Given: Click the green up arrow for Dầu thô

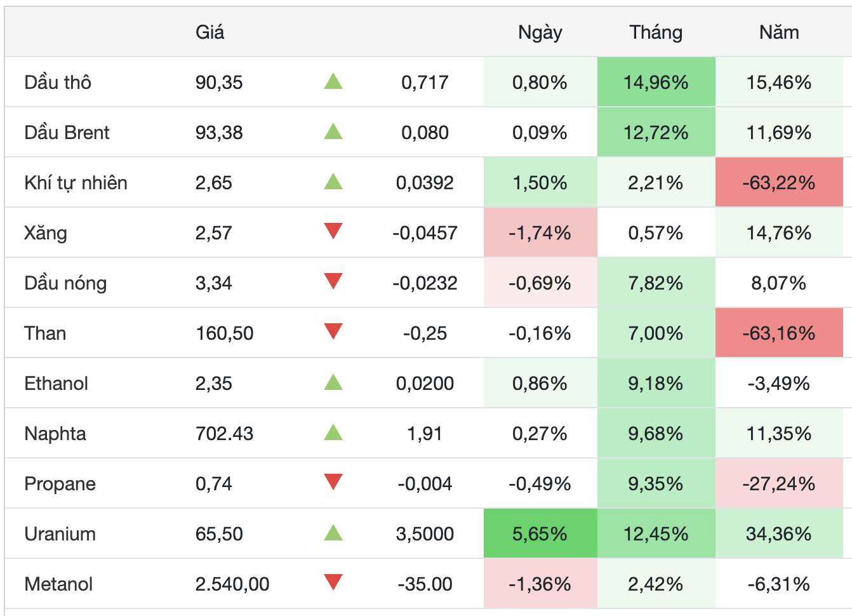Looking at the screenshot, I should pos(333,81).
